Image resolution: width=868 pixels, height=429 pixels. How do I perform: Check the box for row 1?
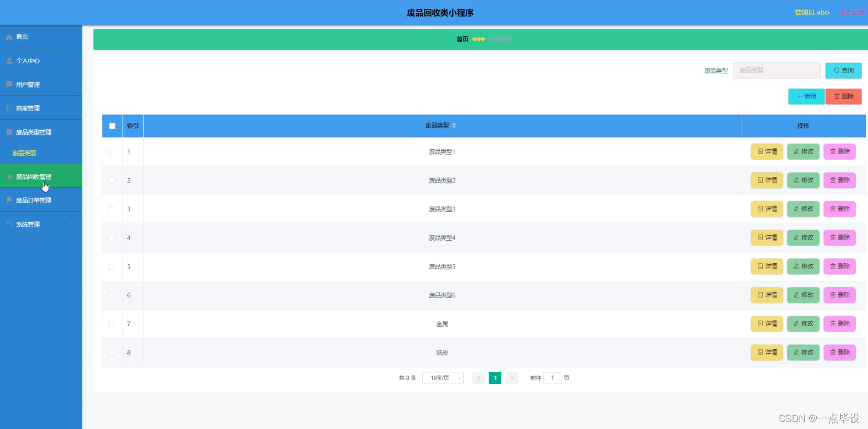click(112, 152)
